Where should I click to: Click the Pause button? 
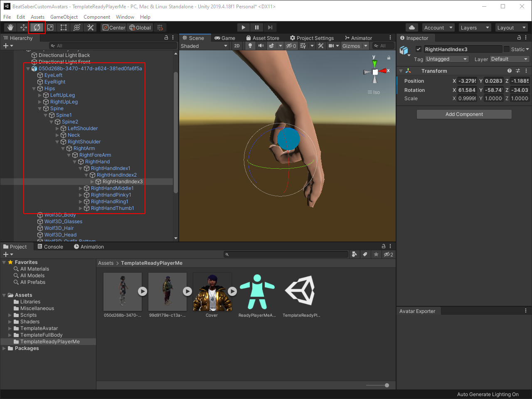tap(257, 27)
